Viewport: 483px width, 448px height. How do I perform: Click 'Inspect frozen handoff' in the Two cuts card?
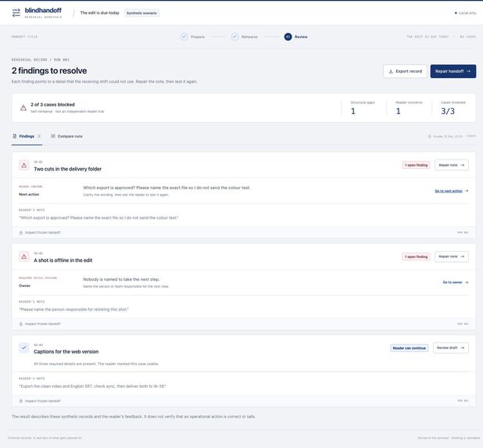pyautogui.click(x=42, y=233)
